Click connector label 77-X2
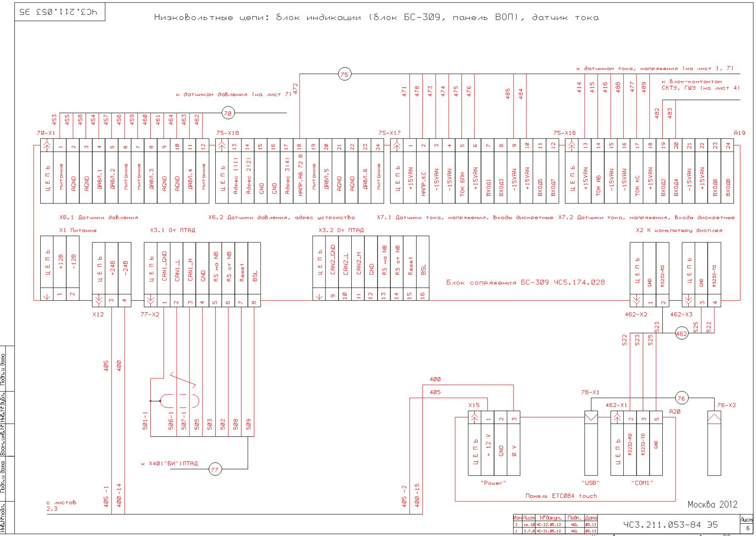Viewport: 756px width, 536px height. click(150, 314)
